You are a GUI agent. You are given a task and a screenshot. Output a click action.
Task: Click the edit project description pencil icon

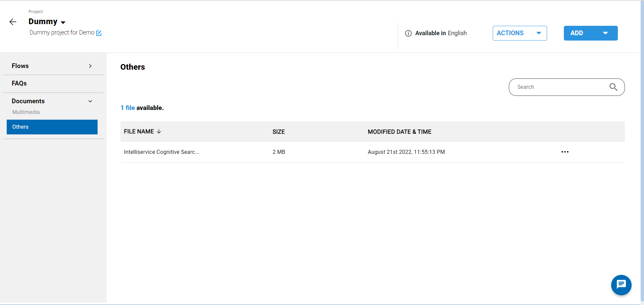[99, 33]
